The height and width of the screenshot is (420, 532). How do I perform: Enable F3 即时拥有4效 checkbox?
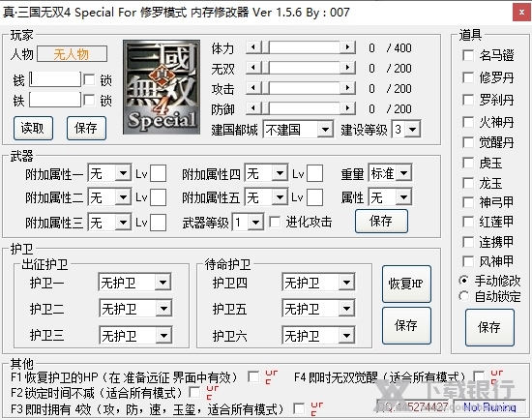[x=299, y=408]
